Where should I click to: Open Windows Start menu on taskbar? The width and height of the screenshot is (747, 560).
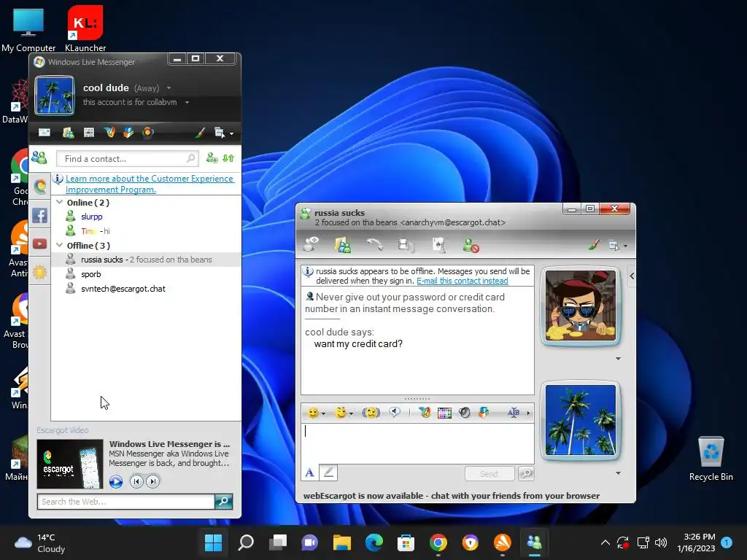point(213,542)
